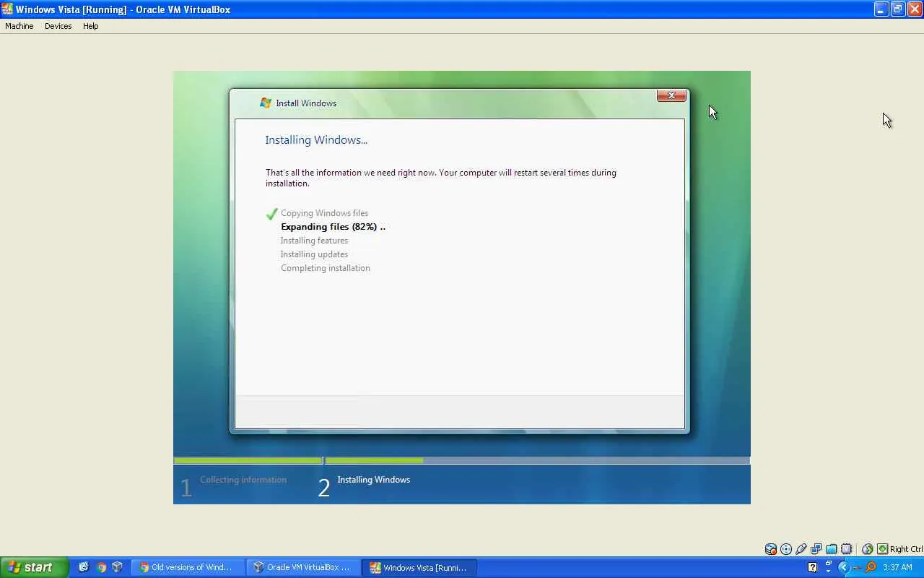Click the taskbar clock showing 3:37 AM

tap(898, 567)
